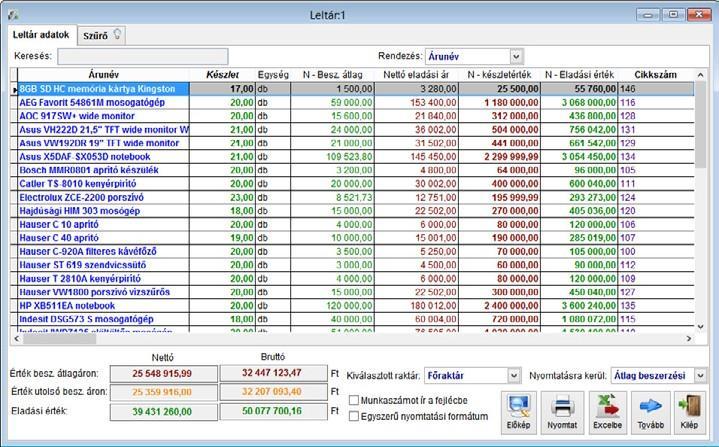This screenshot has width=719, height=447.
Task: Click the Nettó eladási ár column header
Action: [416, 75]
